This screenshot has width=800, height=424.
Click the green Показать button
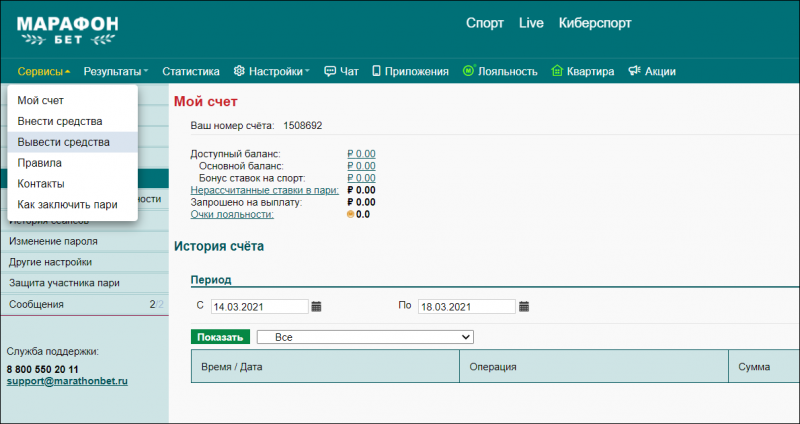220,337
